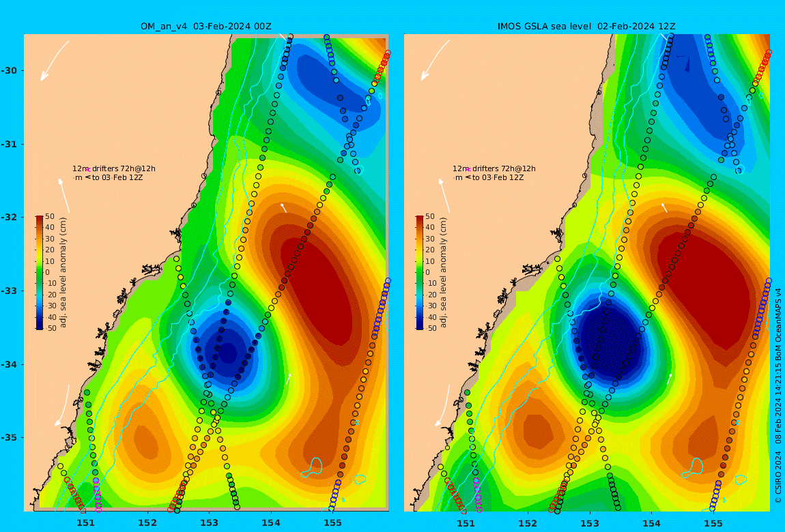The image size is (785, 532).
Task: Click the left map's sea level color bar
Action: click(x=40, y=273)
